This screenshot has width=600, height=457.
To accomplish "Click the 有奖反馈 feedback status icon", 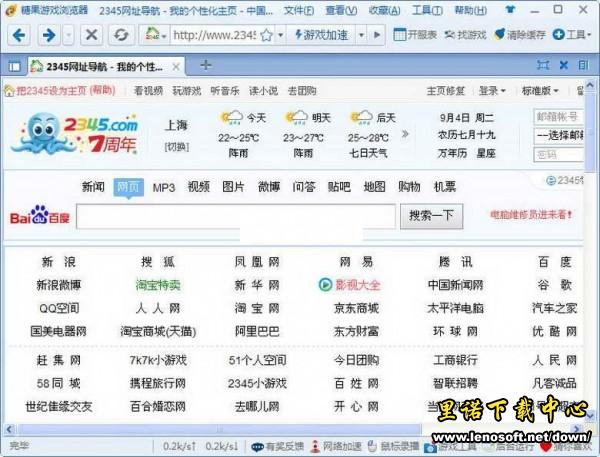I will coord(277,446).
